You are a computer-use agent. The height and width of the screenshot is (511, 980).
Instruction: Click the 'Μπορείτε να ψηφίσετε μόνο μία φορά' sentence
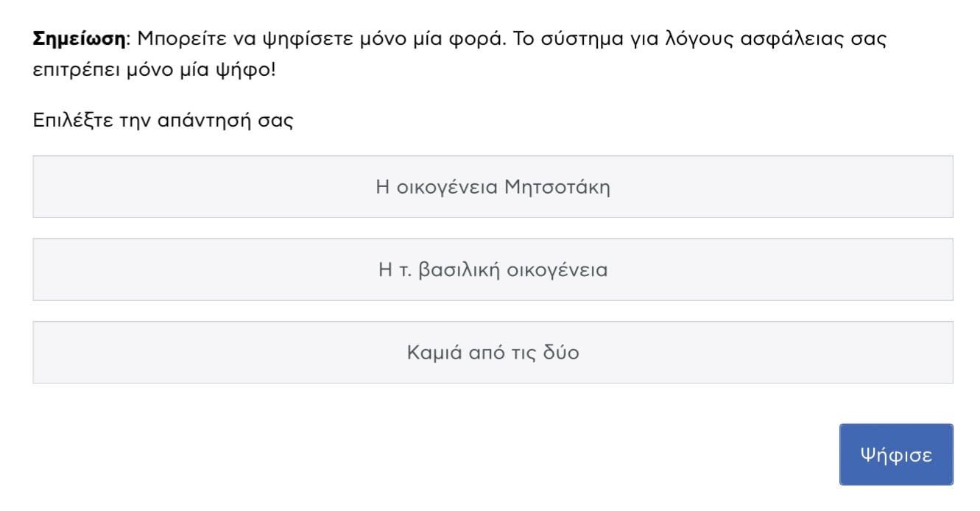[x=322, y=38]
